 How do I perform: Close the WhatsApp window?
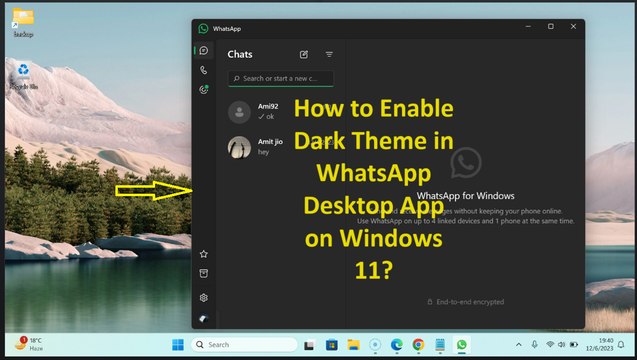point(573,26)
